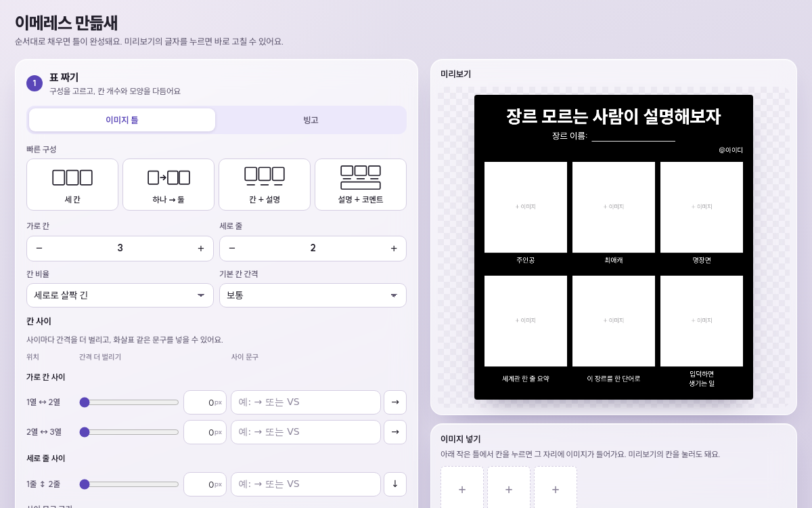812x508 pixels.
Task: Click the preview image cell above 주인공
Action: pos(526,207)
